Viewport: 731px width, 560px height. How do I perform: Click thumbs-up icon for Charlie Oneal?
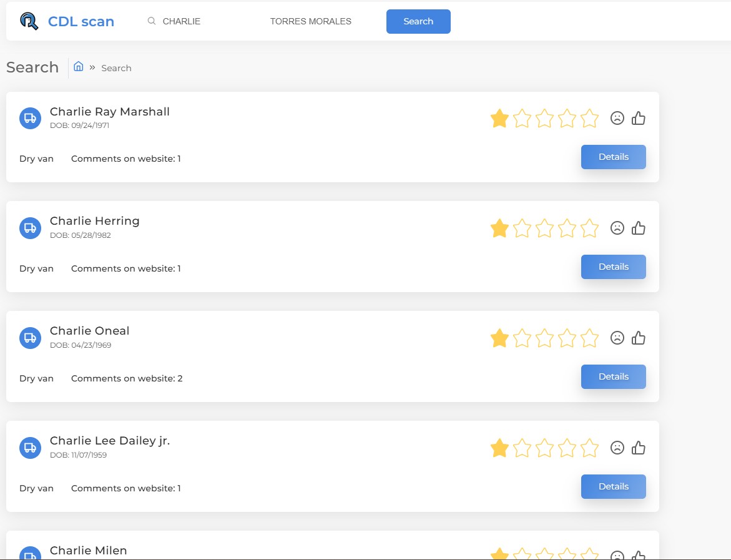click(638, 338)
